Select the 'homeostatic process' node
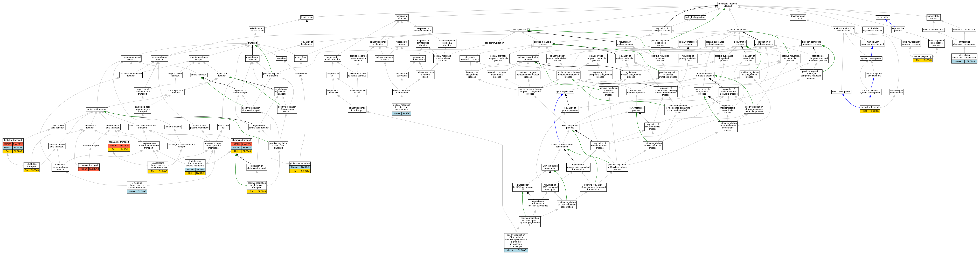The height and width of the screenshot is (254, 980). (x=934, y=17)
